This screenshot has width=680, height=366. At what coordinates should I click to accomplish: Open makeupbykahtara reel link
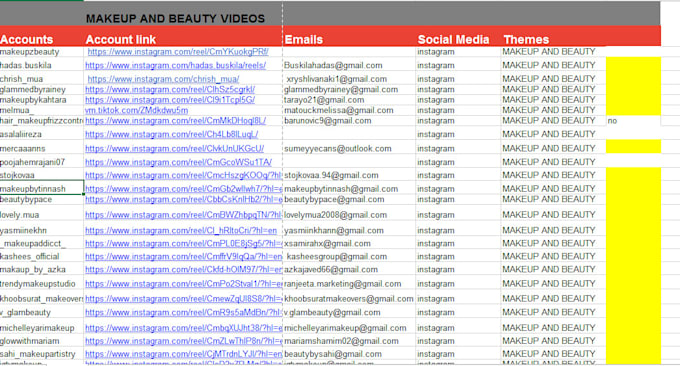170,100
